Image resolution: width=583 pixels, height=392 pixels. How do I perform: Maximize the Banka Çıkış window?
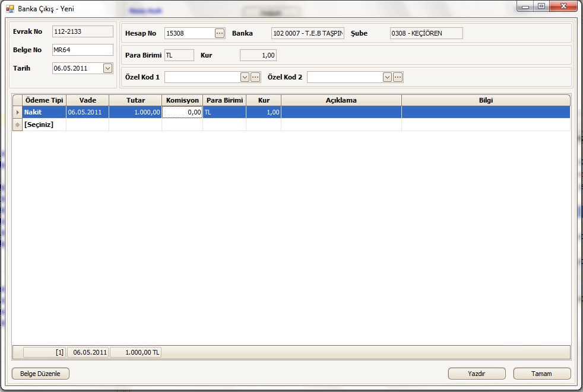(x=541, y=7)
